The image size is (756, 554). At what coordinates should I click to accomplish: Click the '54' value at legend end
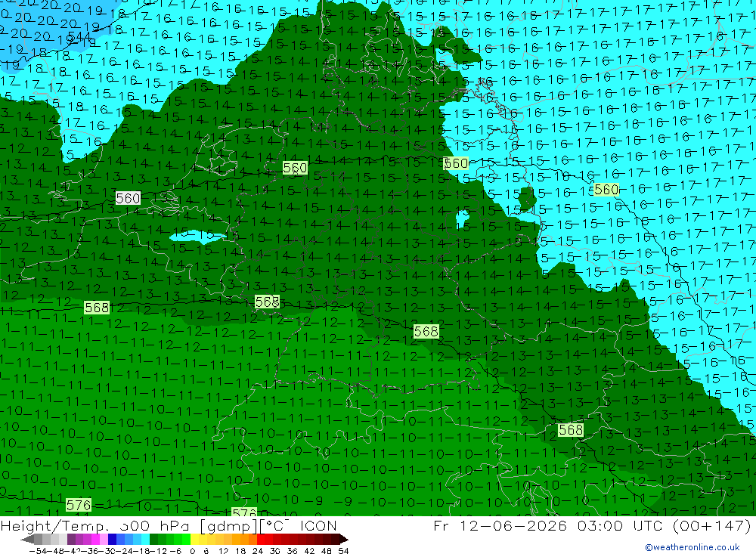tap(343, 551)
